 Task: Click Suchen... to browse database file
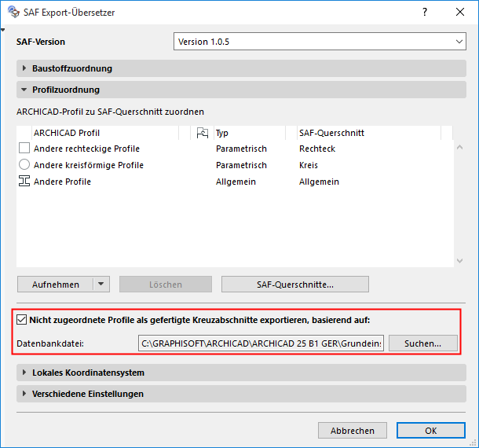tap(422, 343)
